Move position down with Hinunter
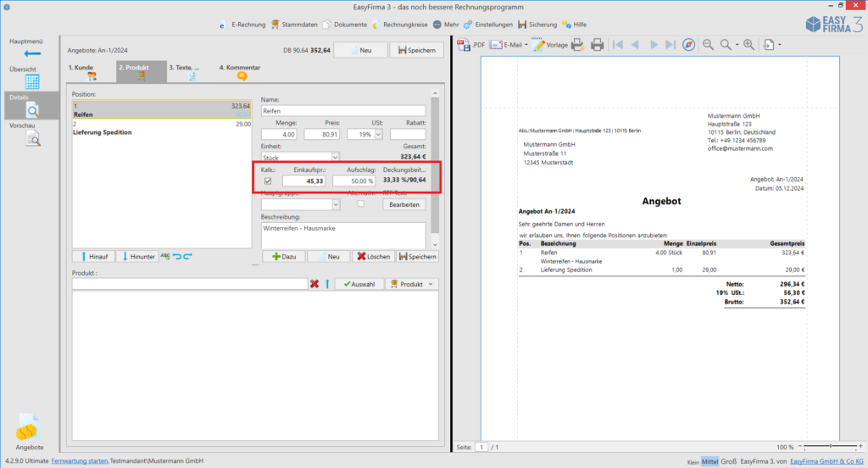The image size is (868, 468). pos(138,256)
